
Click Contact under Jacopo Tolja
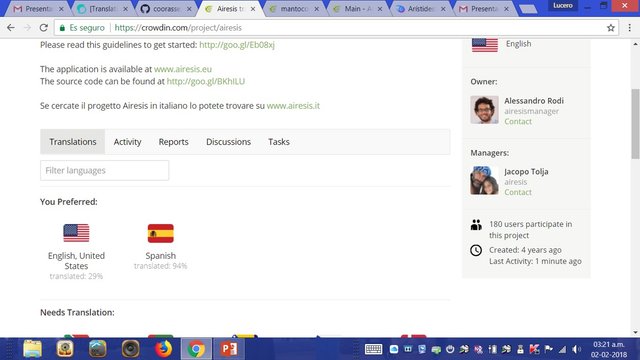(518, 192)
